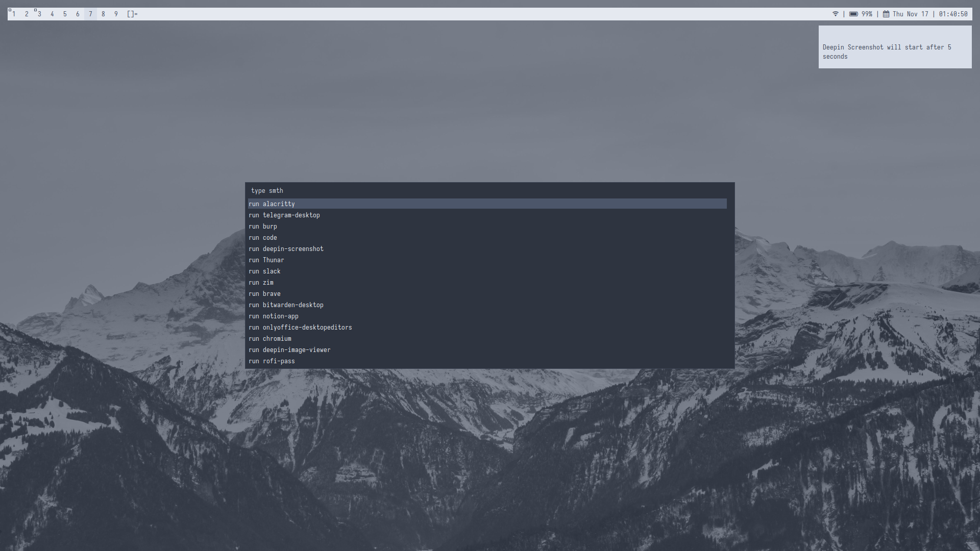Dismiss the Deepin Screenshot notification
Viewport: 980px width, 551px height.
coord(895,47)
